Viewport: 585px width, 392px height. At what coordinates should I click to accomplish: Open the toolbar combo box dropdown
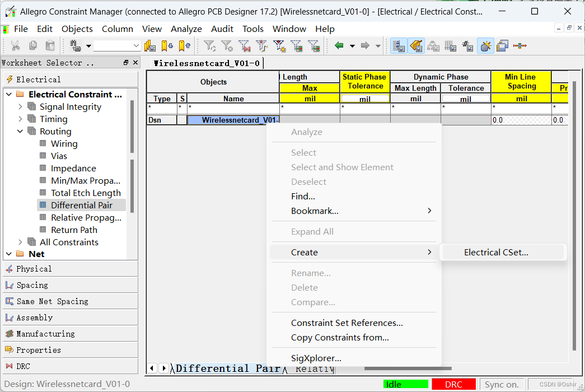136,46
